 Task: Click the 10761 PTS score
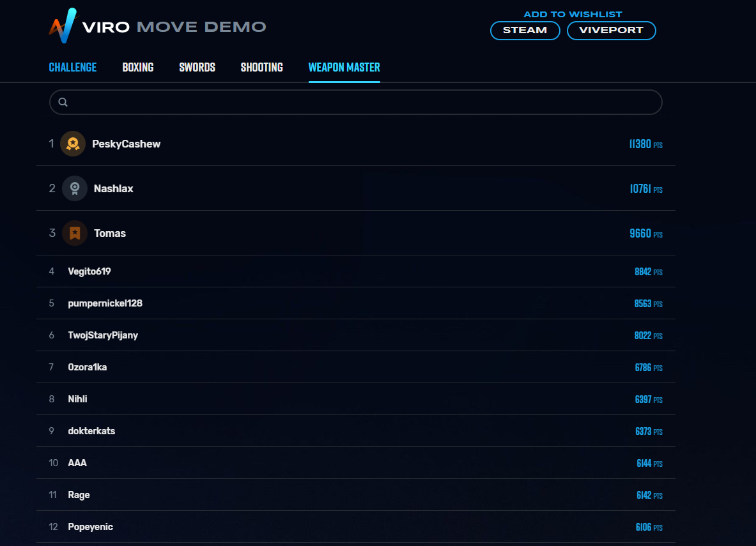[646, 189]
